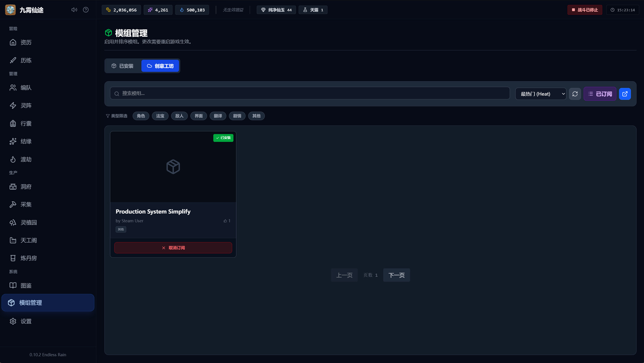Click 取消订阅 on Production System Simplify

click(173, 248)
